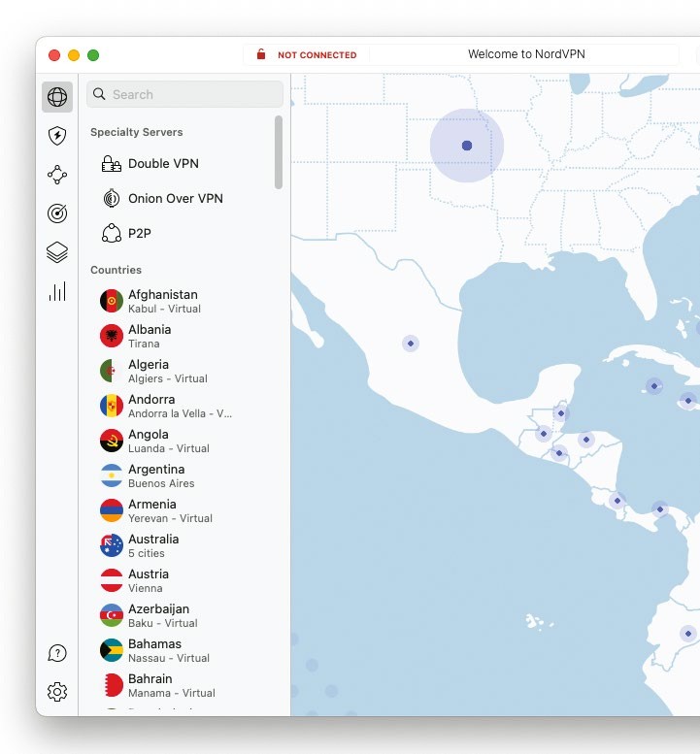
Task: Click the Bahrain flag icon
Action: coord(112,685)
